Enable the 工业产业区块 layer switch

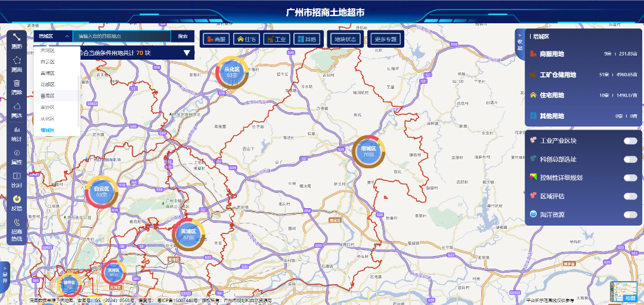pyautogui.click(x=630, y=141)
